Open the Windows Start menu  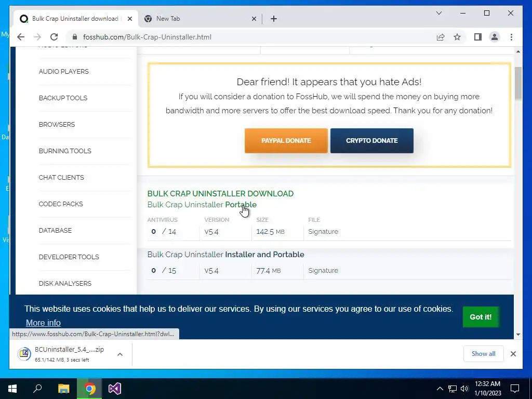coord(12,389)
